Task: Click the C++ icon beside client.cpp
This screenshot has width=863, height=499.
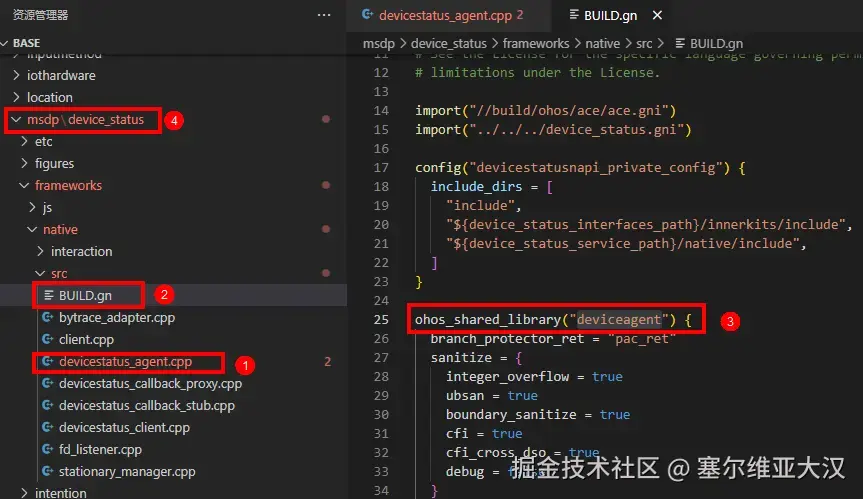Action: pyautogui.click(x=48, y=339)
